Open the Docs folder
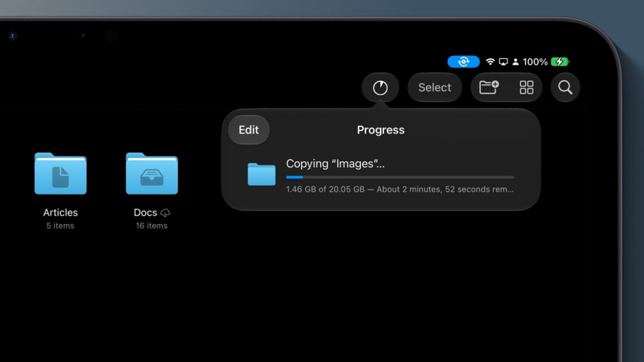The width and height of the screenshot is (644, 362). pyautogui.click(x=151, y=173)
